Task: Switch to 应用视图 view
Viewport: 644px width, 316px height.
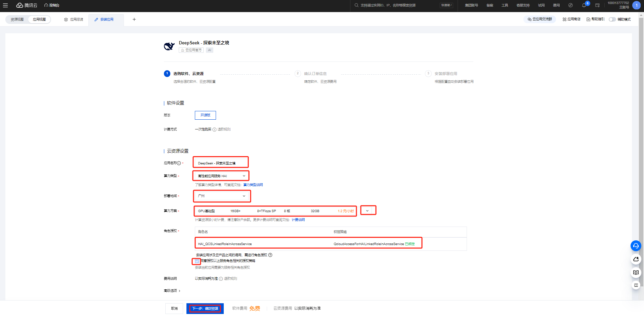Action: [39, 19]
